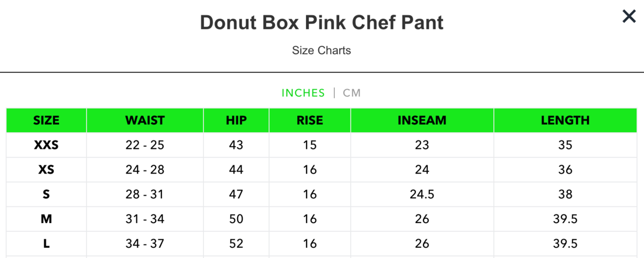
Task: Click the HIP column header
Action: 236,120
